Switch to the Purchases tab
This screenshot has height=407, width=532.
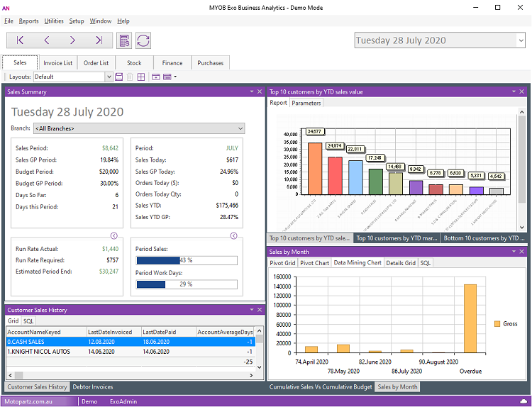pos(211,63)
